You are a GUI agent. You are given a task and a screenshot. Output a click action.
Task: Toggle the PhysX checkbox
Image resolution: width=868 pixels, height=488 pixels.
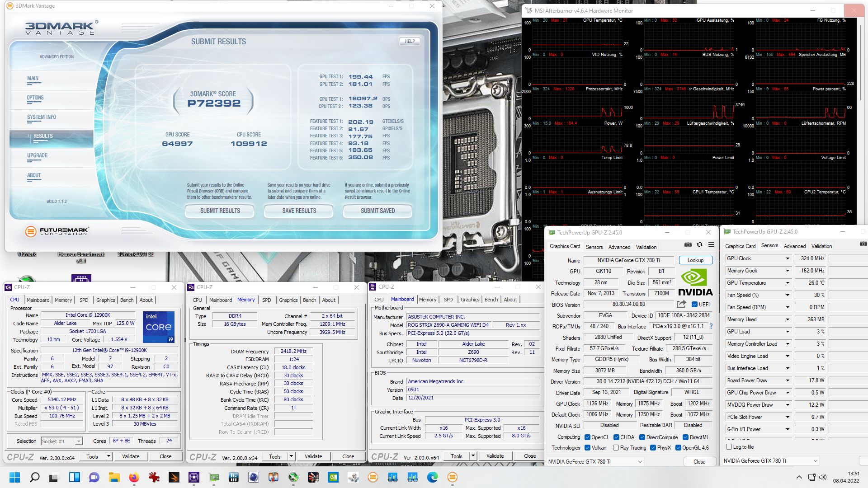[653, 447]
